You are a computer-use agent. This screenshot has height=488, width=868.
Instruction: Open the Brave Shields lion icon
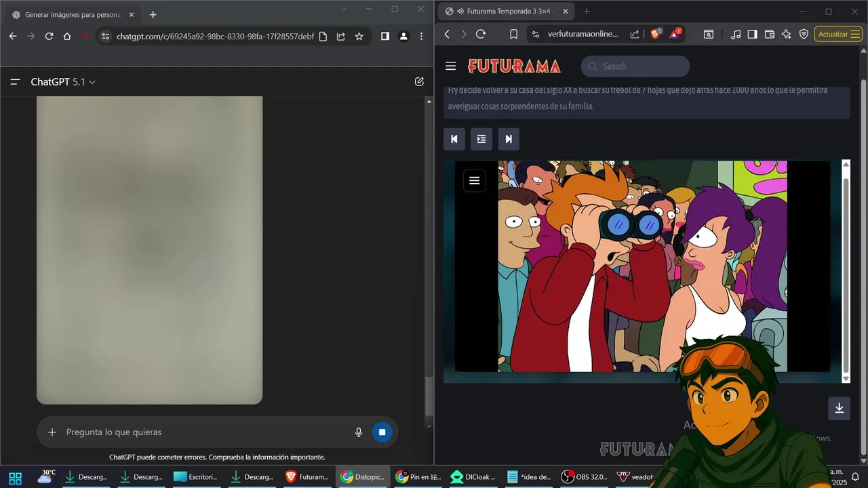(x=655, y=34)
